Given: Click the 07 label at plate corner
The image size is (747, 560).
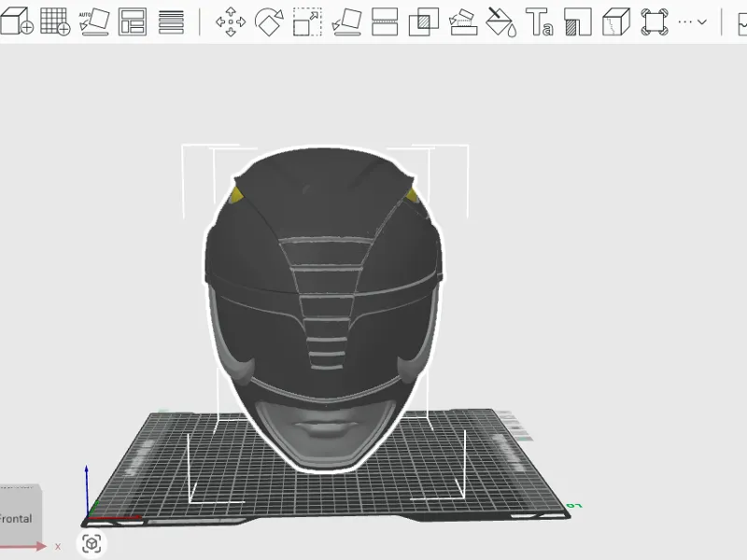Looking at the screenshot, I should [574, 505].
